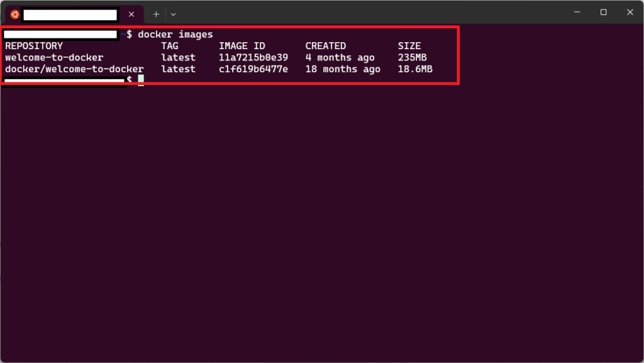Click image ID 11a7215b0e39
644x363 pixels.
253,57
